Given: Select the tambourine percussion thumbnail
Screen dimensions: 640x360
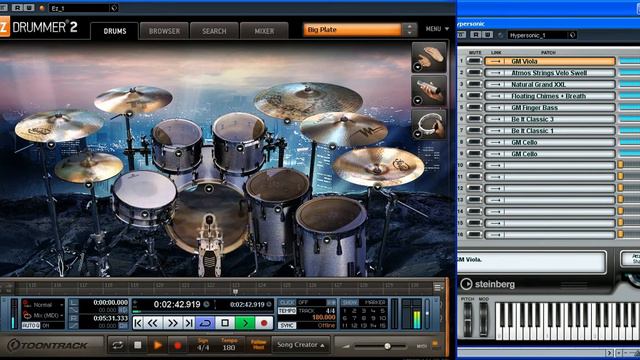Looking at the screenshot, I should [429, 124].
